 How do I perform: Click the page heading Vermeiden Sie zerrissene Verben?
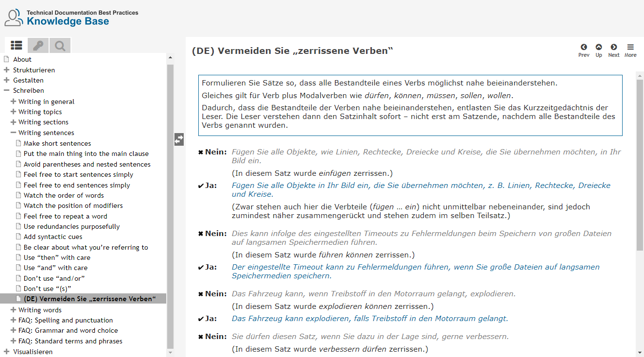[x=293, y=51]
